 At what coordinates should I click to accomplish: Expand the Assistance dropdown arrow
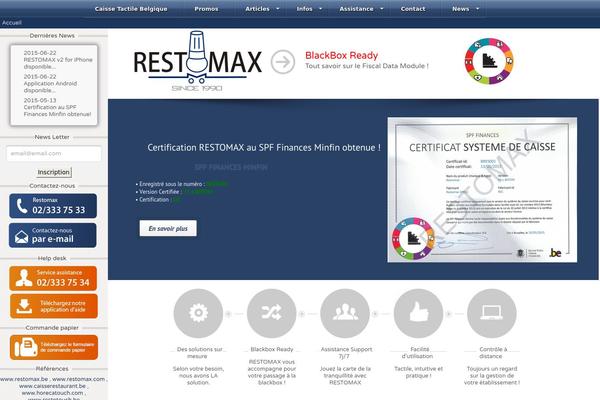click(x=382, y=9)
